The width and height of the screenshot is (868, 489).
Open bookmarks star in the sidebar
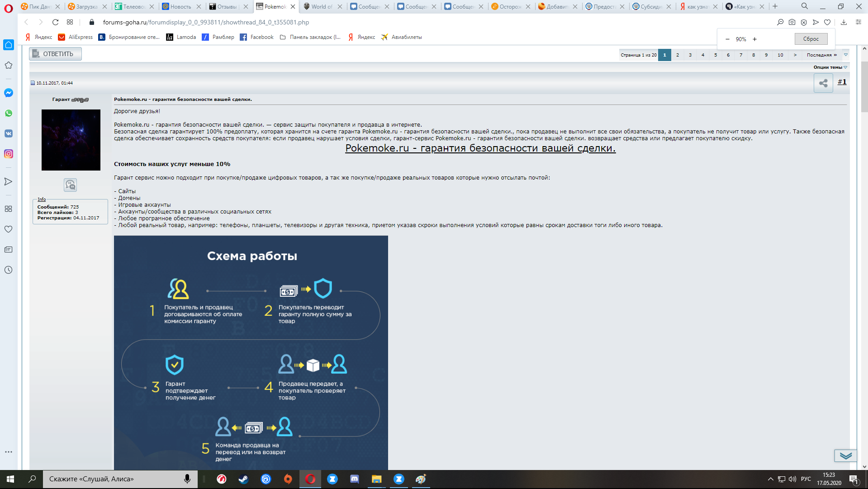[x=9, y=66]
